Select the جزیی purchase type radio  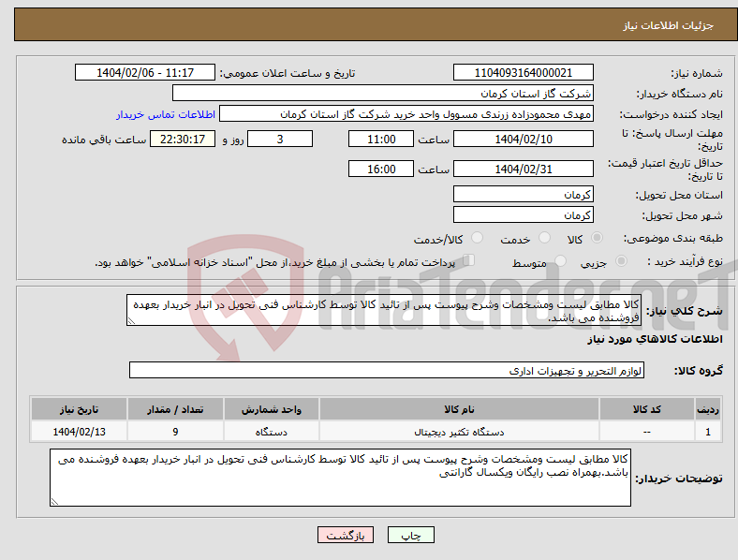pyautogui.click(x=621, y=260)
